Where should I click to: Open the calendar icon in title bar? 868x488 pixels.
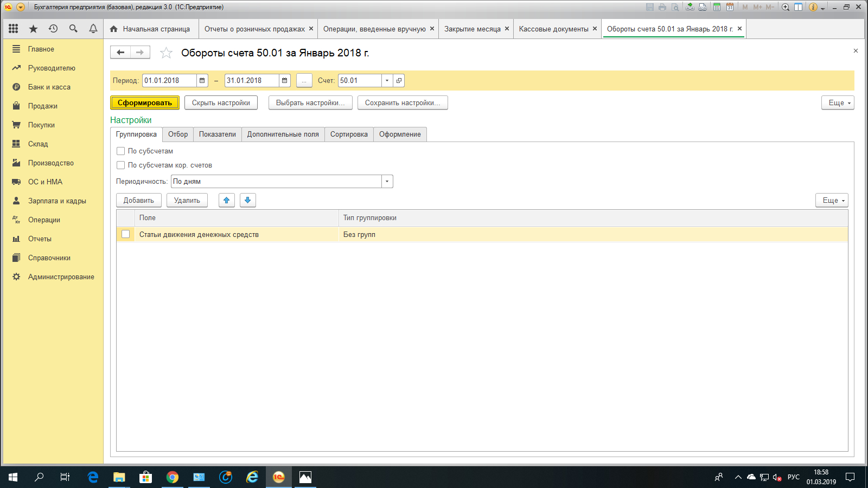pos(730,7)
